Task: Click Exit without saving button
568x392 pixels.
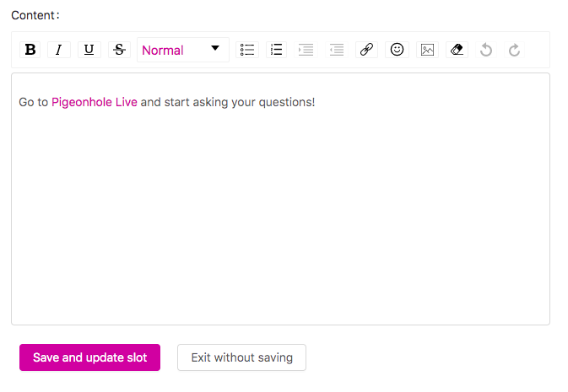Action: (x=241, y=357)
